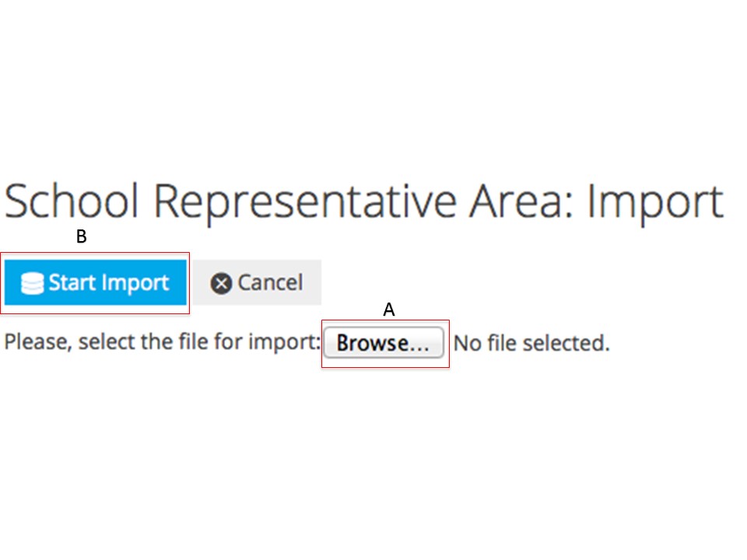Open the file chooser via Browse...
This screenshot has width=747, height=560.
[384, 342]
